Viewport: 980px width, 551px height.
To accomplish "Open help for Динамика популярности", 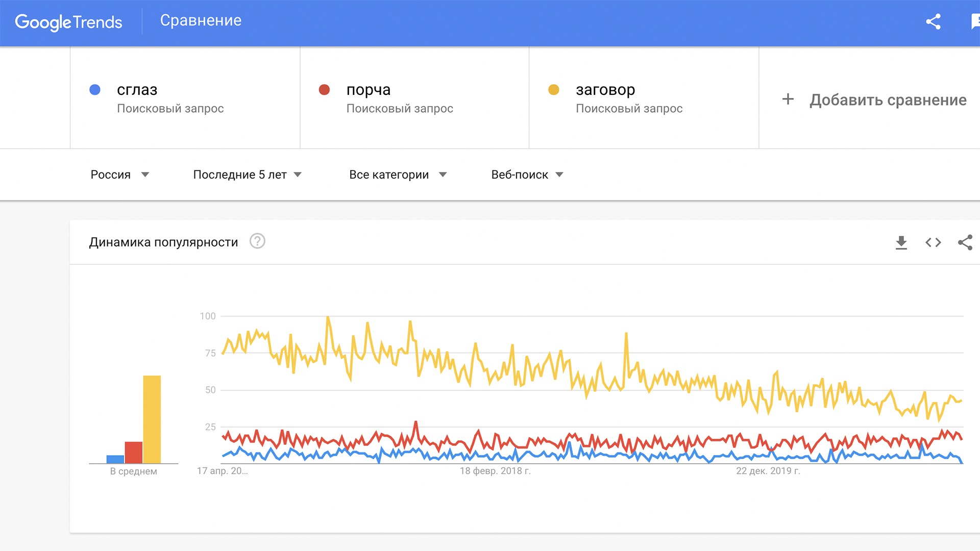I will click(x=257, y=241).
